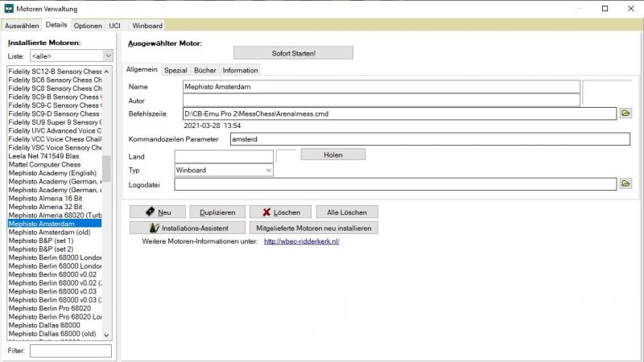Click into the Filter text field
The width and height of the screenshot is (644, 362).
71,351
